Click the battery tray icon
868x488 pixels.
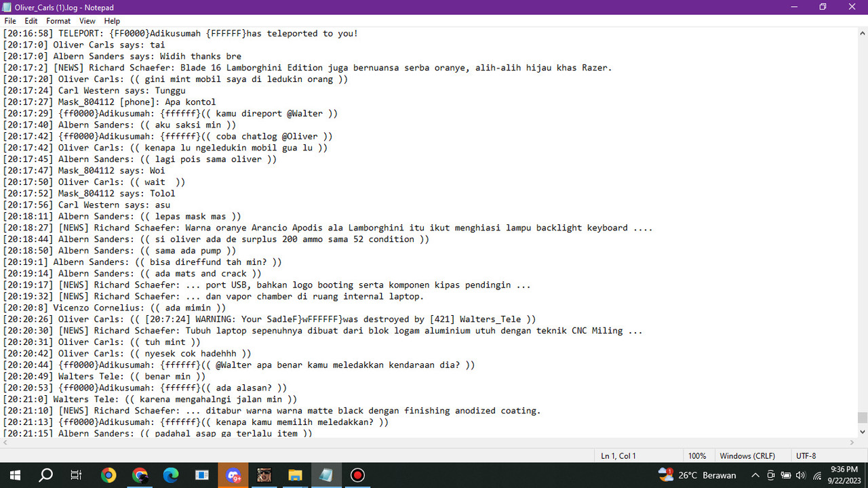point(786,475)
